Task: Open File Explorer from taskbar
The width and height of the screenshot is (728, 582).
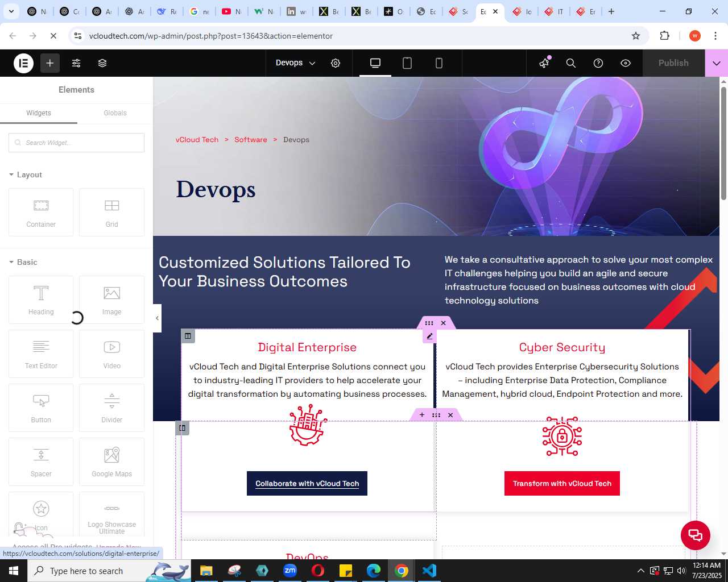Action: (x=206, y=571)
